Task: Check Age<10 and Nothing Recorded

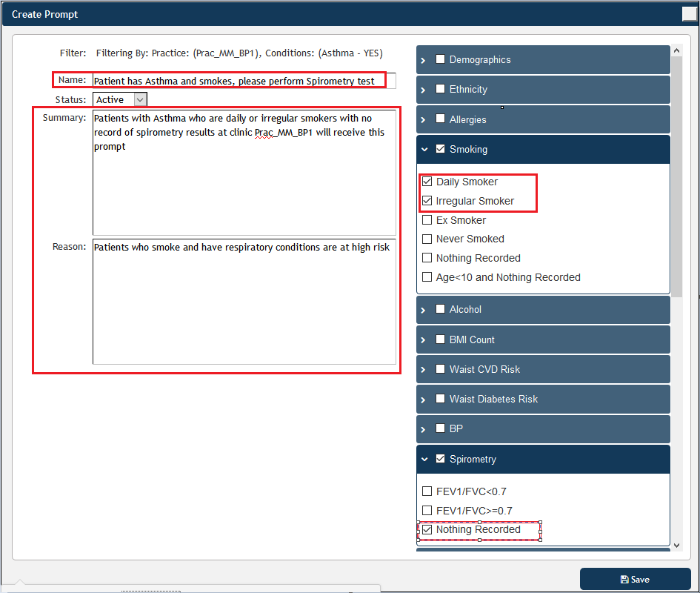Action: pos(427,277)
